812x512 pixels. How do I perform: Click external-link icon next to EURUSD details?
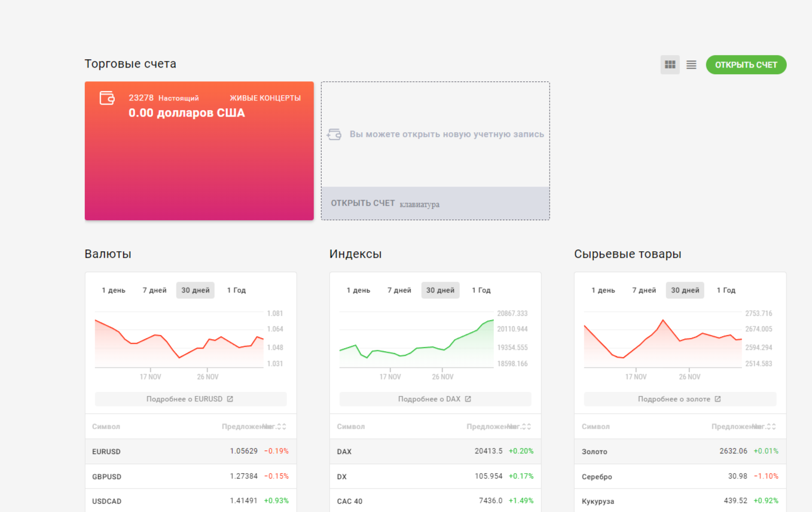pyautogui.click(x=230, y=399)
